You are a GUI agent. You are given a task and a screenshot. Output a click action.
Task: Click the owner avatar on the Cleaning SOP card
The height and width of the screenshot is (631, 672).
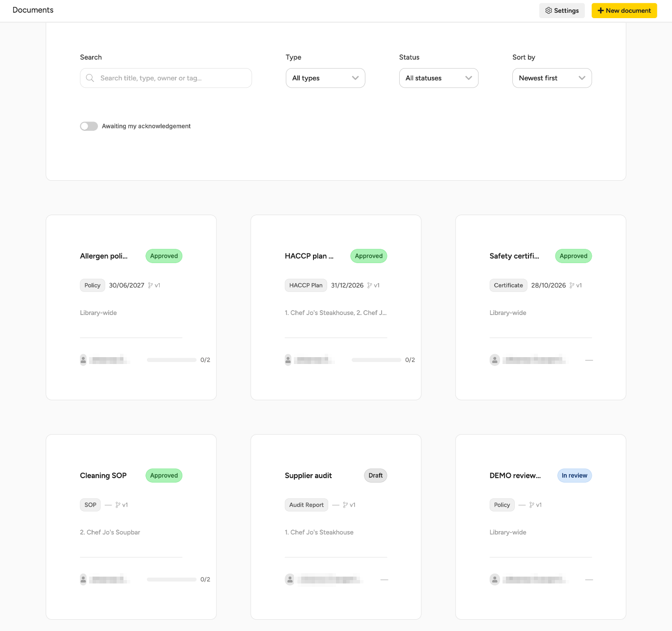[83, 579]
